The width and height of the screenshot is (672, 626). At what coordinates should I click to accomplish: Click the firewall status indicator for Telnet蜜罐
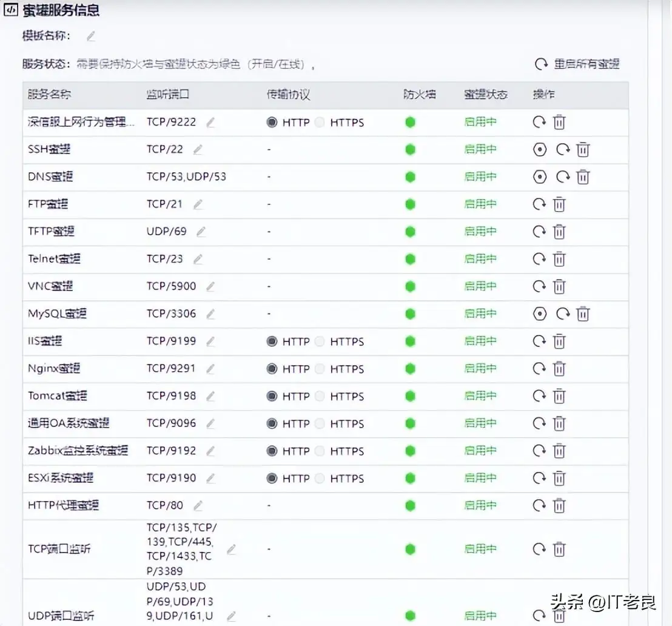click(x=410, y=258)
